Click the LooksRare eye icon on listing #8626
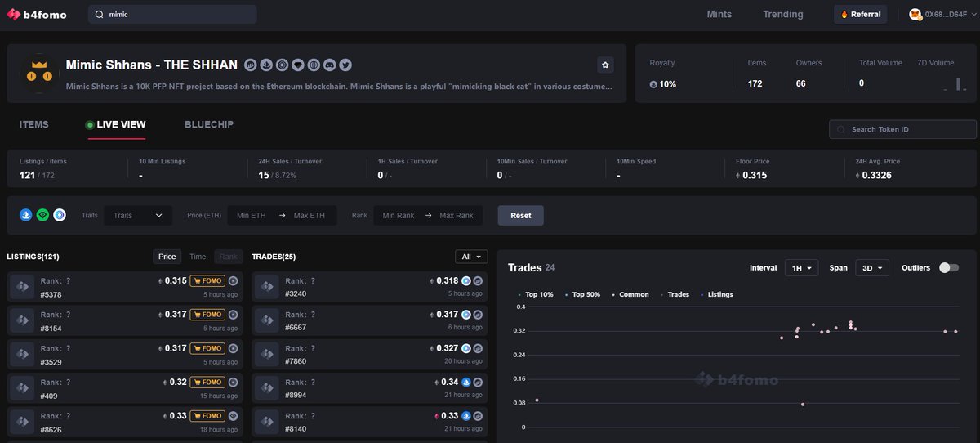This screenshot has width=980, height=443. (233, 415)
